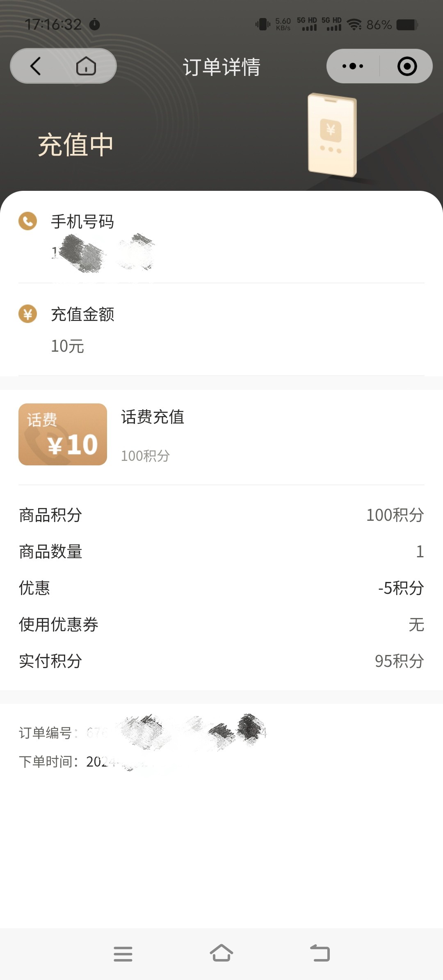Tap the 话费充值 product title
This screenshot has width=443, height=980.
(x=153, y=417)
